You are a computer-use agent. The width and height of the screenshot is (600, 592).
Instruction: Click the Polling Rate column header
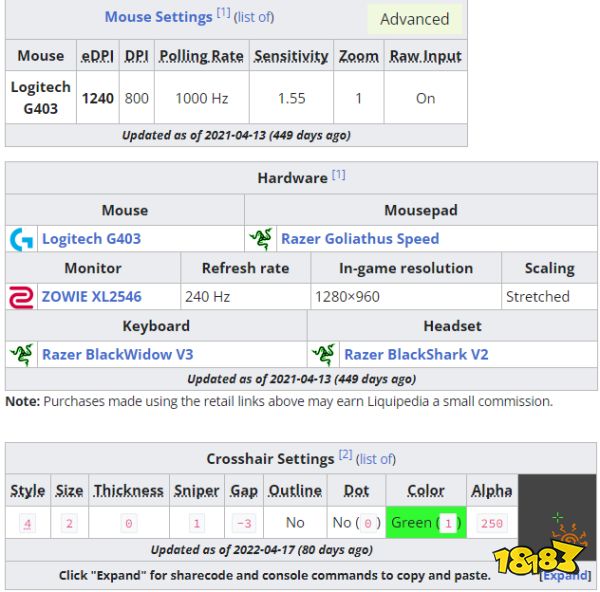[x=201, y=56]
